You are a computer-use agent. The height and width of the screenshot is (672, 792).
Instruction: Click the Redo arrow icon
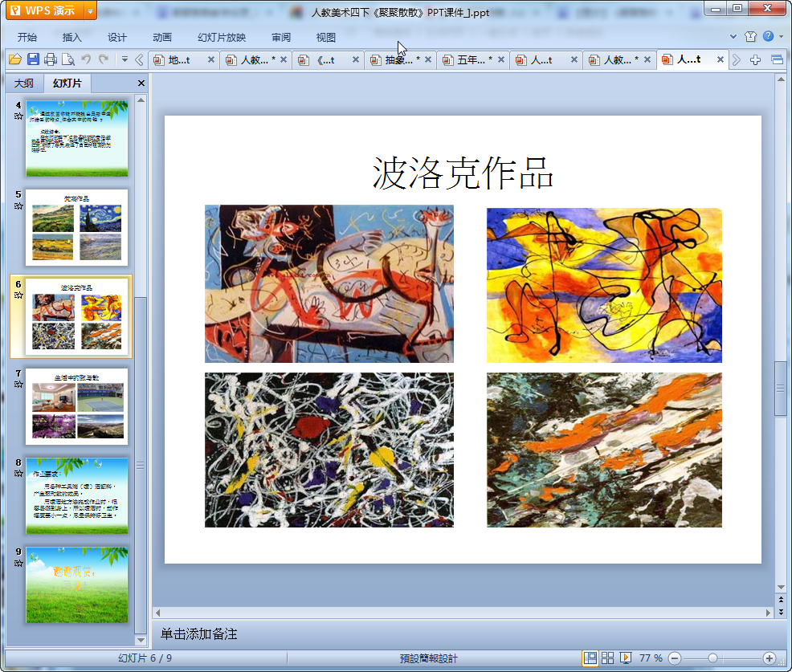click(x=104, y=59)
